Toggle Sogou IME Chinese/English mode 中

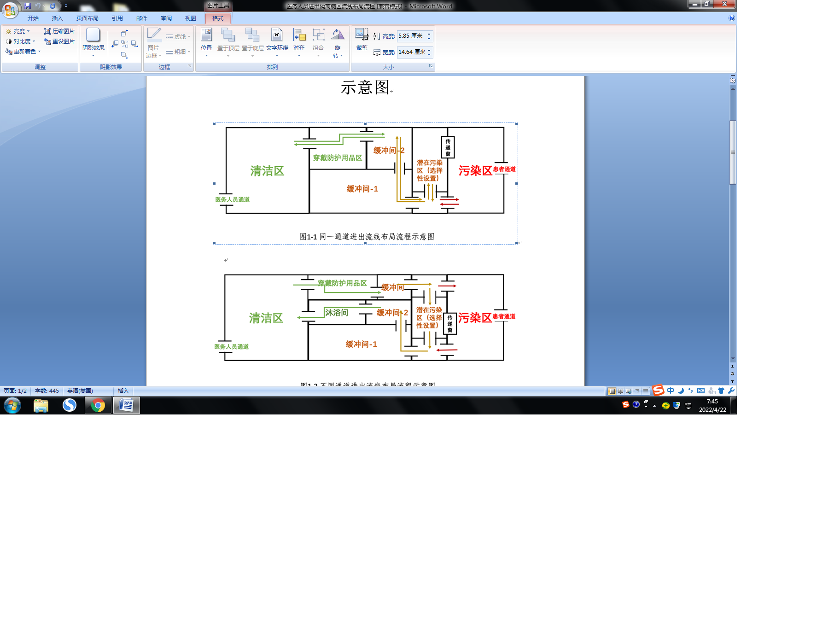671,391
